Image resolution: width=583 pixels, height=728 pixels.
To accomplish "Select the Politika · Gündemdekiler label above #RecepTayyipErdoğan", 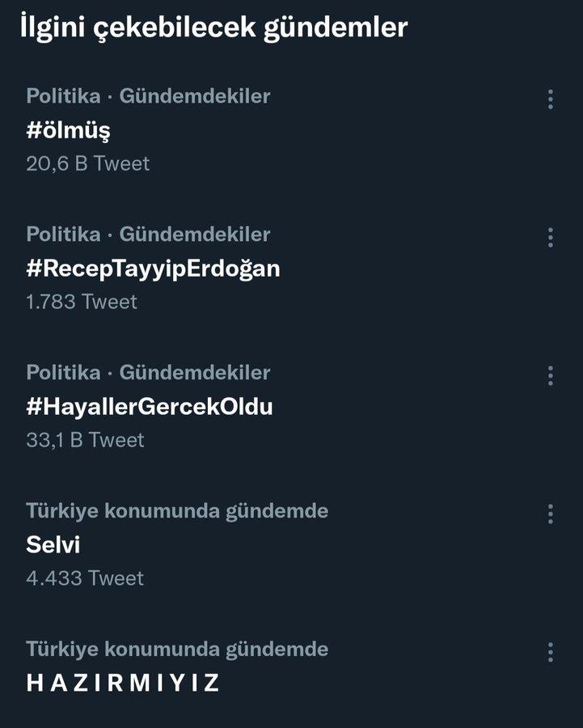I will 148,235.
